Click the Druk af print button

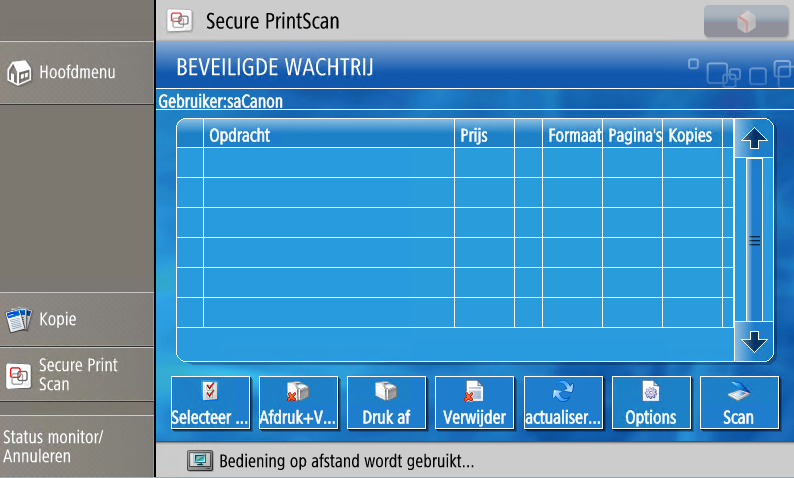pyautogui.click(x=386, y=403)
